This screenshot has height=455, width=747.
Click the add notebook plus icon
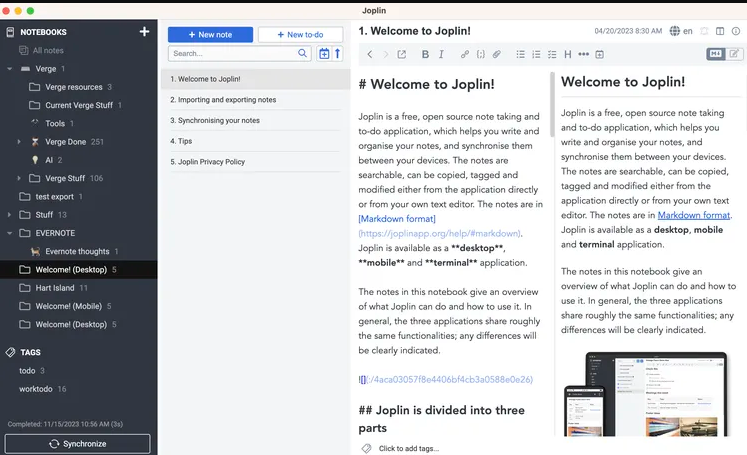(x=144, y=31)
